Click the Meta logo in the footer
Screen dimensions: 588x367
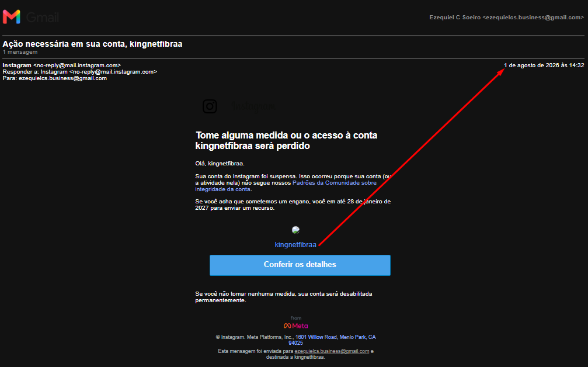click(295, 326)
